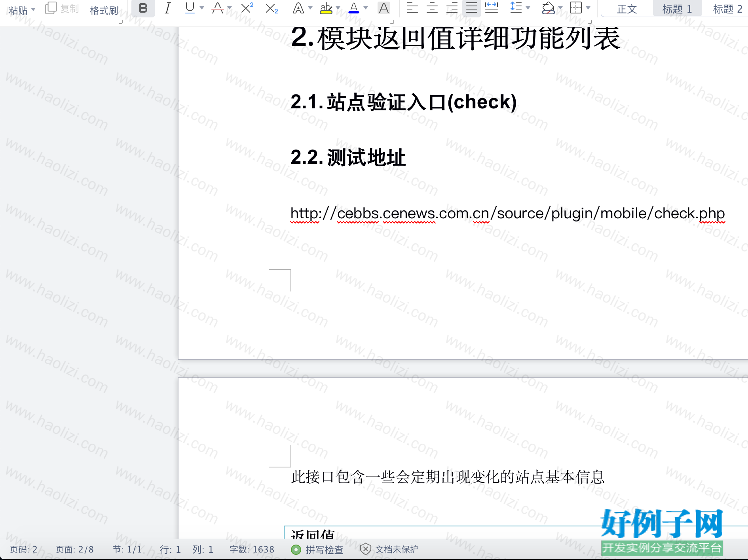Click the 字数: 1638 word count

click(252, 549)
